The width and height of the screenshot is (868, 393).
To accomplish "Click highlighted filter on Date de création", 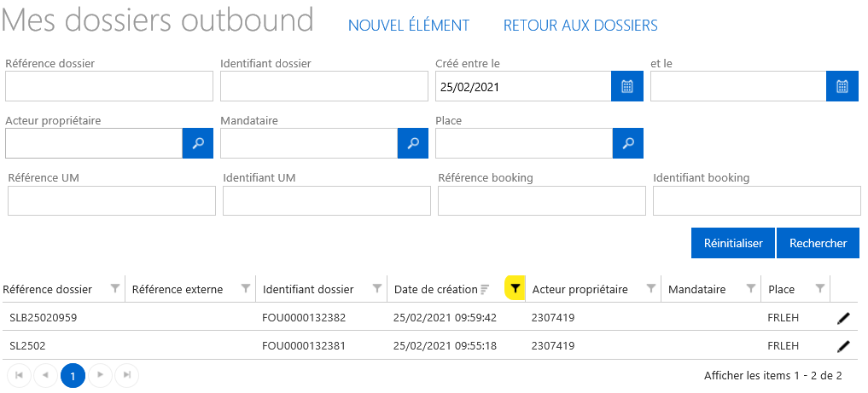I will pos(515,289).
